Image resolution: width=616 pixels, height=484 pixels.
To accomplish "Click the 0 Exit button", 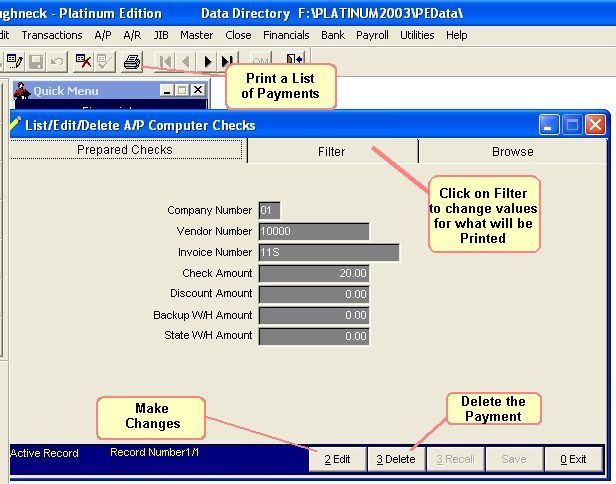I will pyautogui.click(x=573, y=459).
